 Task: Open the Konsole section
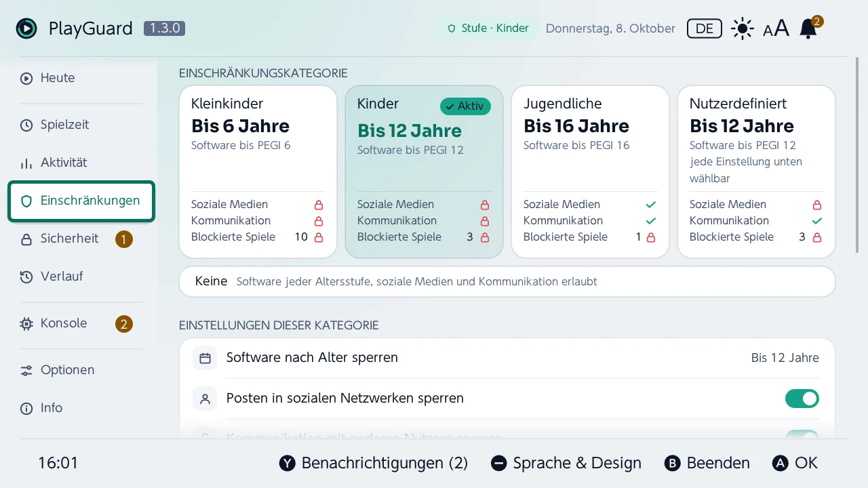[x=81, y=323]
